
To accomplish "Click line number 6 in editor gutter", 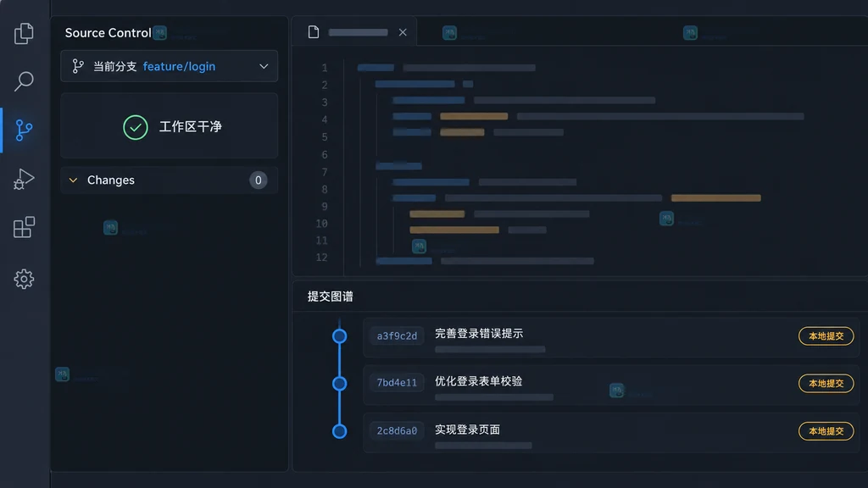I will coord(325,155).
